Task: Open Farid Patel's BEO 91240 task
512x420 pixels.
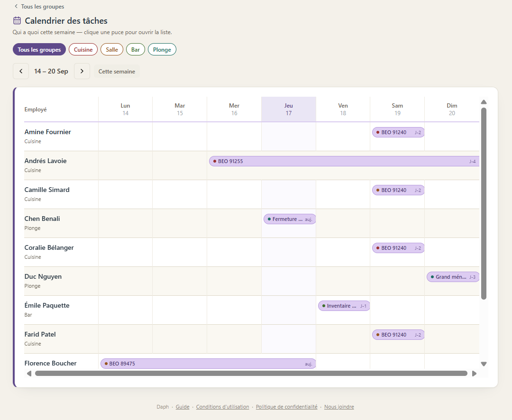Action: 398,335
